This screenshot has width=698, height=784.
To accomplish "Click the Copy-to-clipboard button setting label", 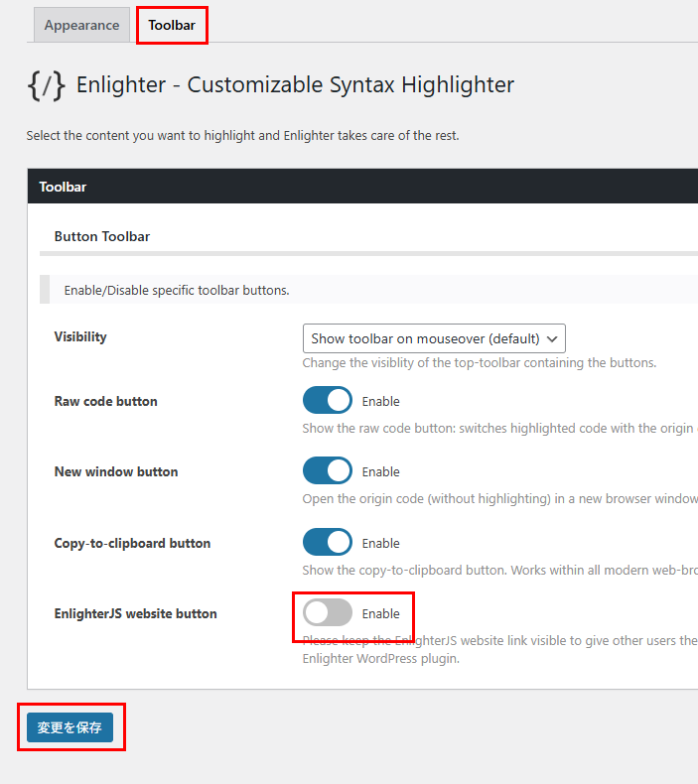I will [132, 544].
